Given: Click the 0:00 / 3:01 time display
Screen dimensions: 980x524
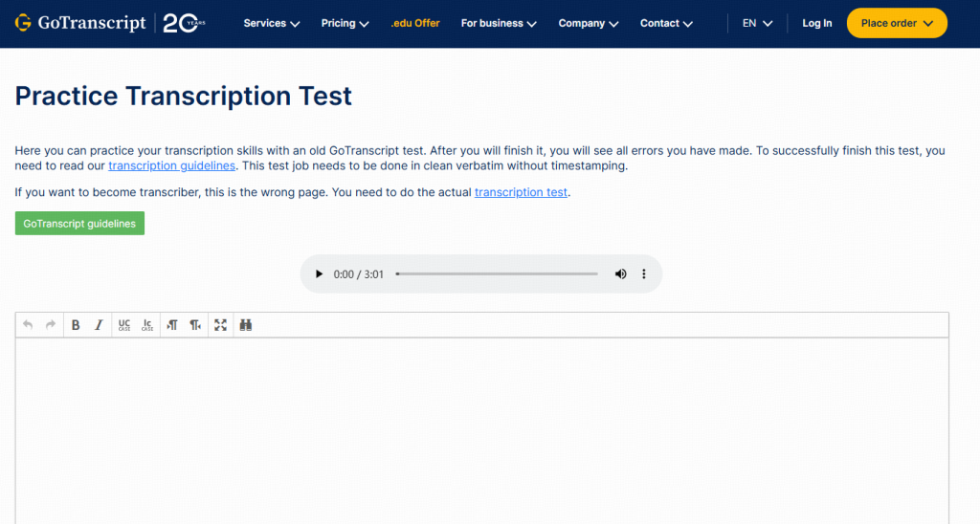Looking at the screenshot, I should (x=358, y=274).
